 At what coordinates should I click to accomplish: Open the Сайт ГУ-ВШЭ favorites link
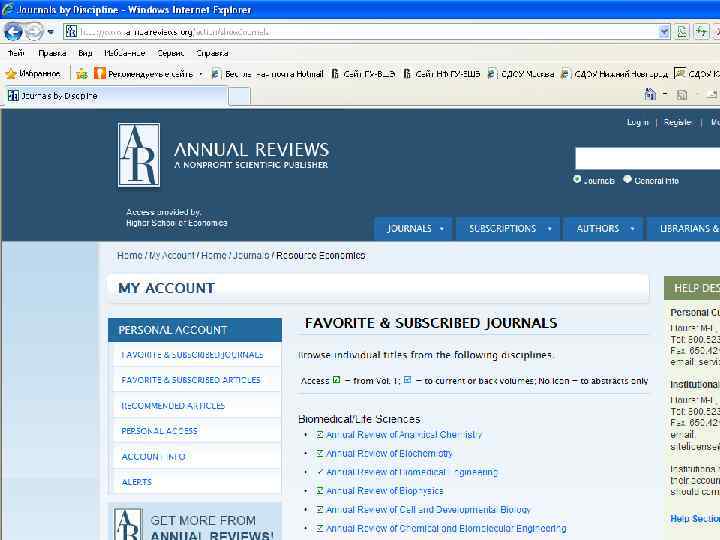[x=363, y=73]
